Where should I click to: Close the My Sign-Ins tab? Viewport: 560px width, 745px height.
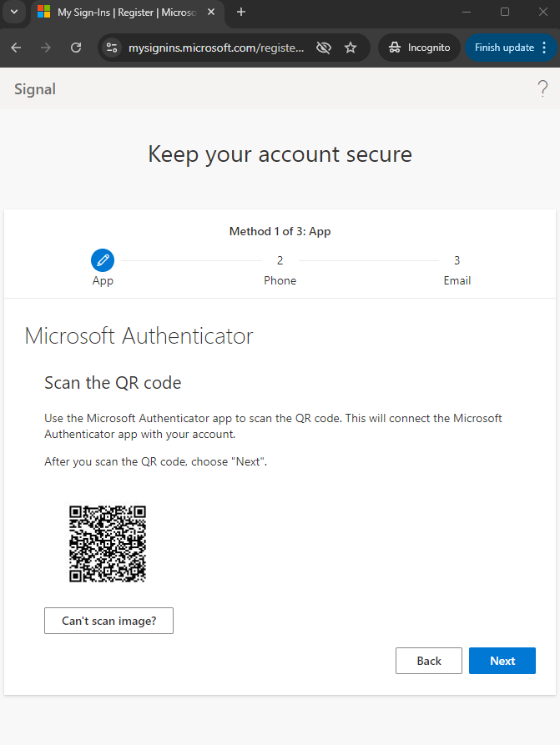[213, 12]
